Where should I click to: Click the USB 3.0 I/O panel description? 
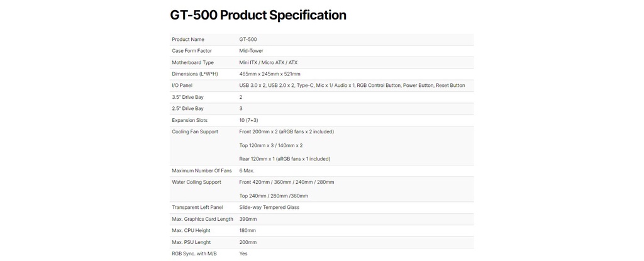pyautogui.click(x=352, y=86)
